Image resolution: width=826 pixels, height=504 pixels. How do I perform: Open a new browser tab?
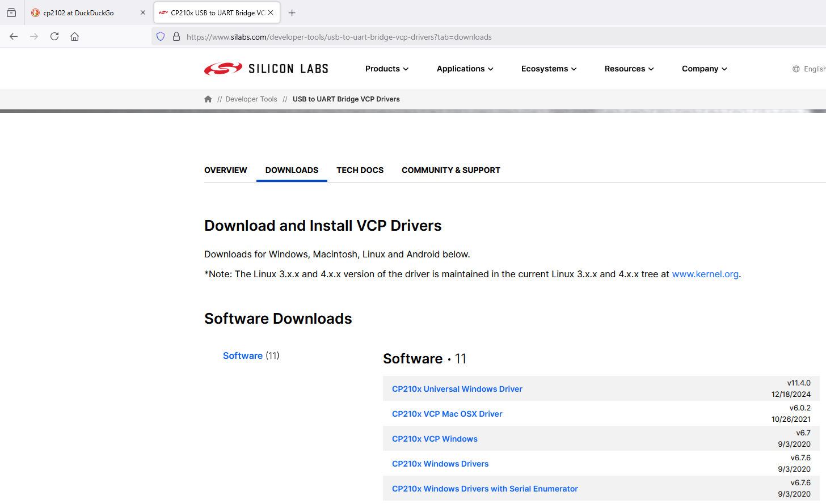[292, 12]
